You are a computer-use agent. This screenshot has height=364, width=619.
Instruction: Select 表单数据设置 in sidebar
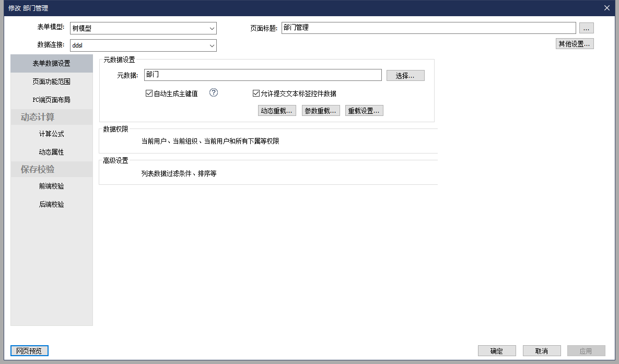click(51, 64)
